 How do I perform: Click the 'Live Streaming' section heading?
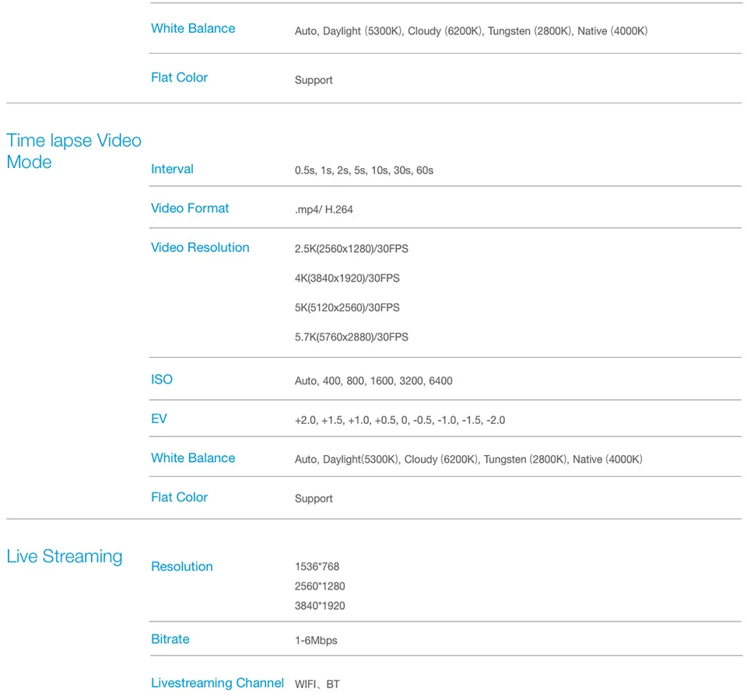(65, 556)
